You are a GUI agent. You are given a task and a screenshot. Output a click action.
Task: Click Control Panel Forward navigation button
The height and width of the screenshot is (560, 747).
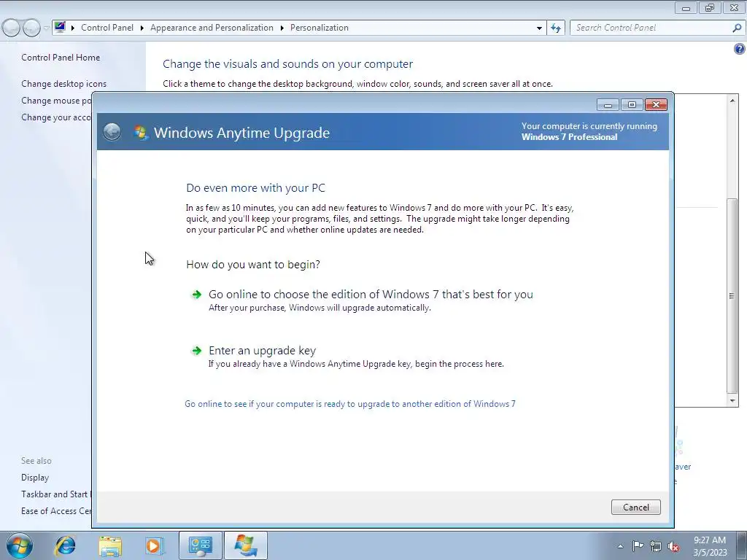(31, 28)
